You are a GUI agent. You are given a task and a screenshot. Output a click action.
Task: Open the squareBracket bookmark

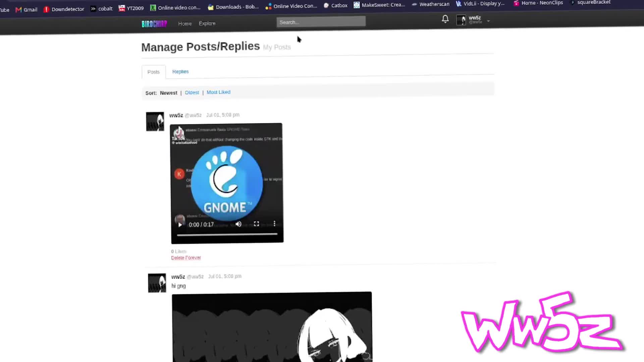(x=591, y=2)
